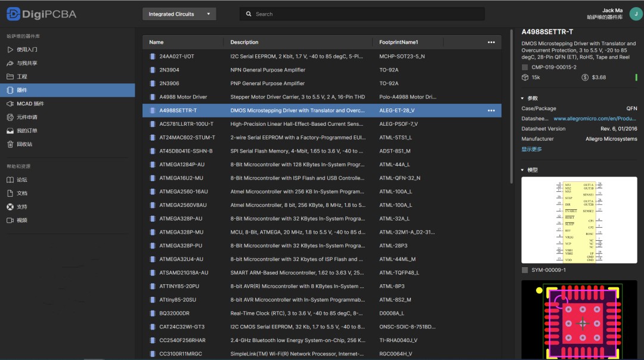644x360 pixels.
Task: Click the 与我共享 share icon
Action: pos(10,63)
